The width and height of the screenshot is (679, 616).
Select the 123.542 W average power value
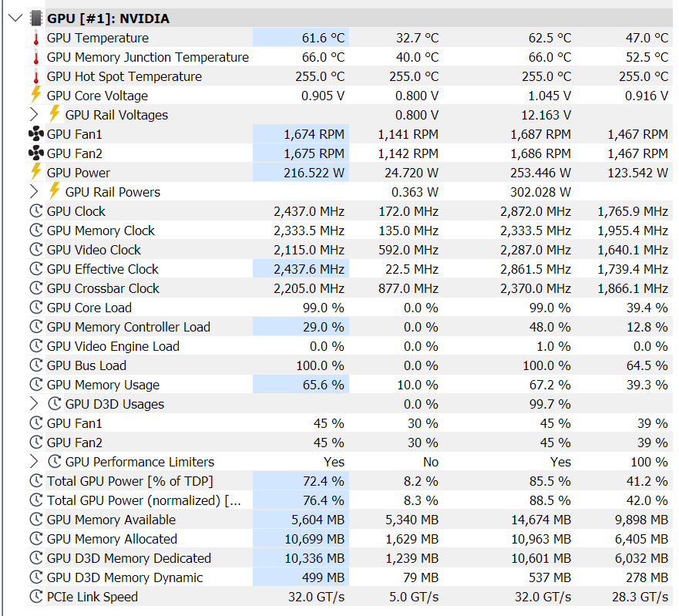637,173
